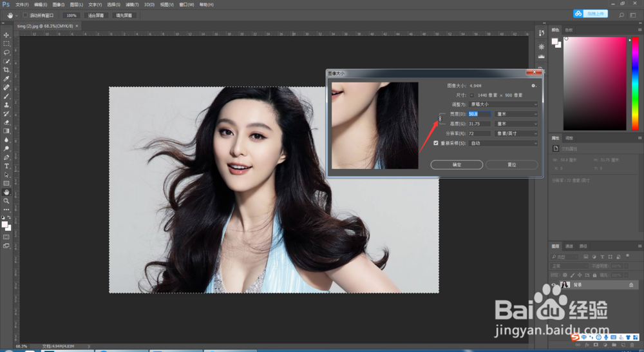
Task: Select the Zoom tool
Action: pos(6,200)
